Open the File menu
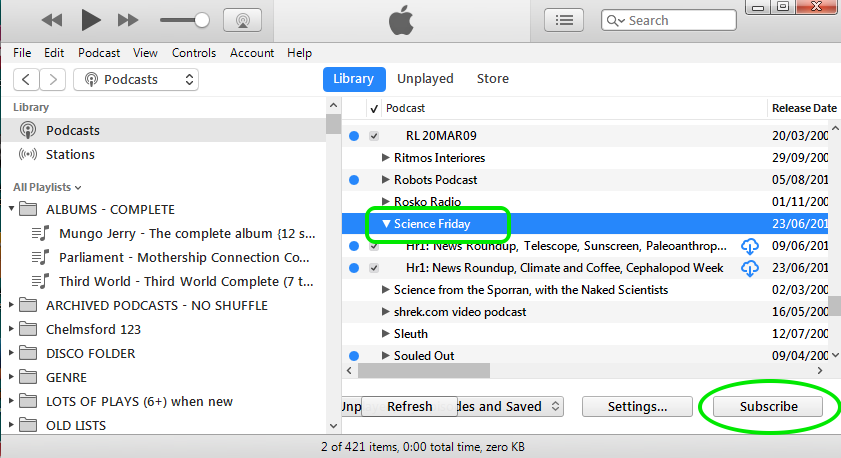 coord(22,53)
